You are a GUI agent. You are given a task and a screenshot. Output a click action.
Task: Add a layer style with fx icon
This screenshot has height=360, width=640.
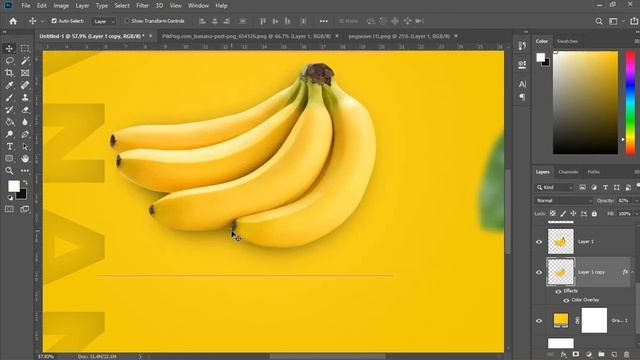point(564,355)
